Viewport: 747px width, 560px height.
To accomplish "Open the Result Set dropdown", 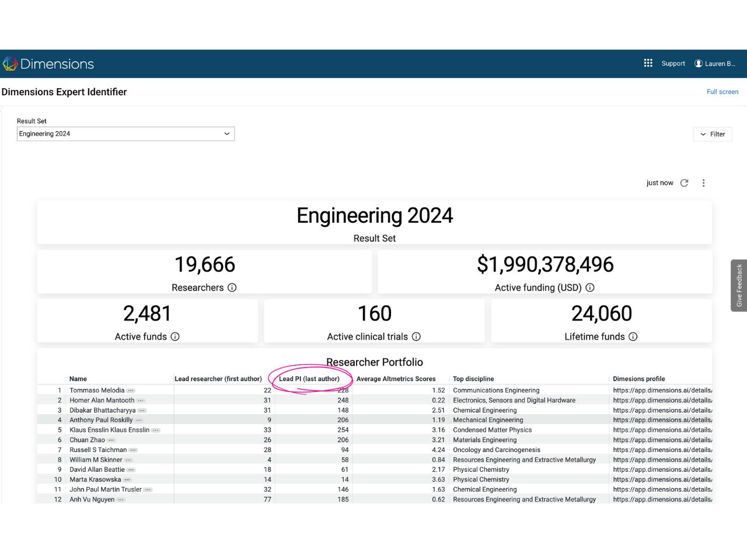I will (x=125, y=134).
